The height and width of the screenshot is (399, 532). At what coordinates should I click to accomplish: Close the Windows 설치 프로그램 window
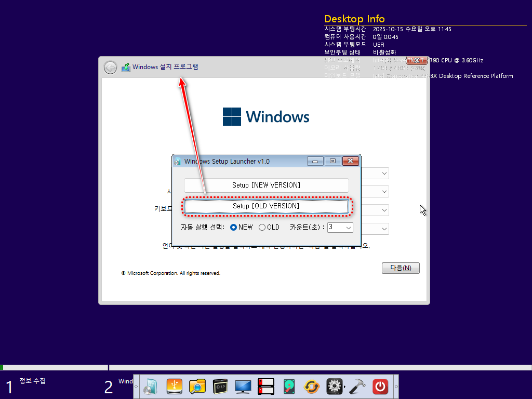pos(417,60)
